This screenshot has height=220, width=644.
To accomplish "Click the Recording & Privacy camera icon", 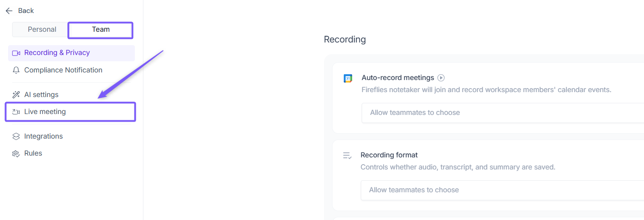I will click(x=16, y=53).
